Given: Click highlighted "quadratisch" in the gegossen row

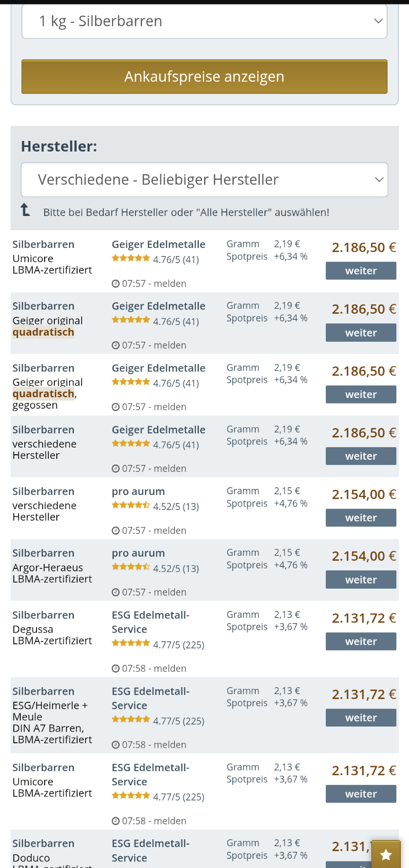Looking at the screenshot, I should tap(44, 394).
